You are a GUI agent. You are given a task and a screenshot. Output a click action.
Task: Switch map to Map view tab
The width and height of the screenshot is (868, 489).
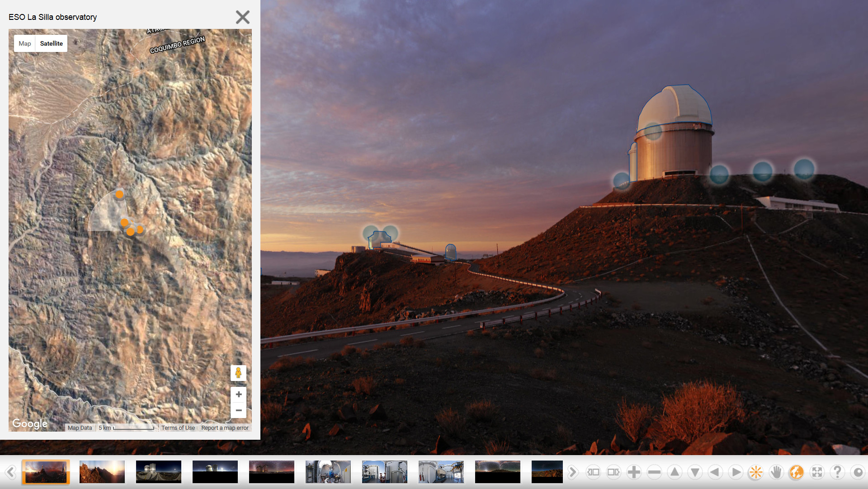point(25,43)
